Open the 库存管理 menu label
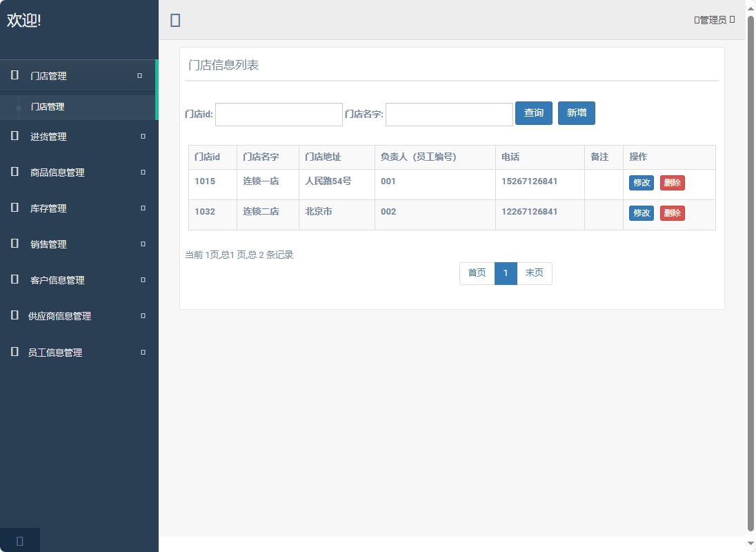Screen dimensions: 756x552 point(48,208)
